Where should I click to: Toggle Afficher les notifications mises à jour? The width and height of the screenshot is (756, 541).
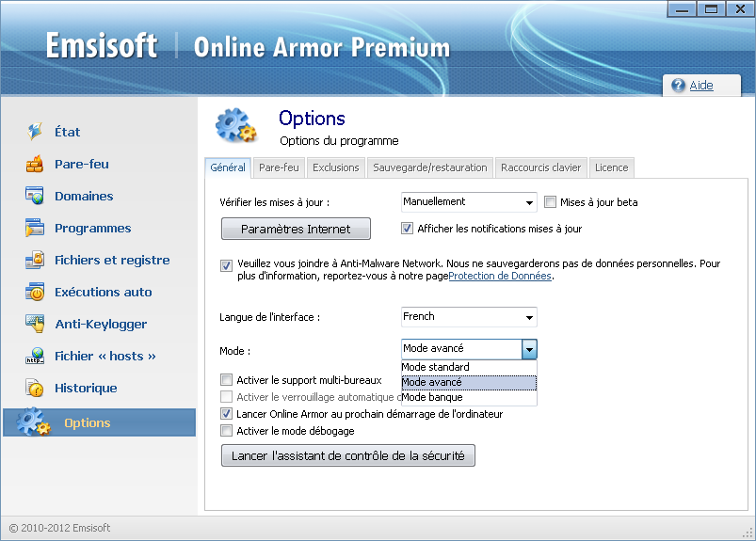pos(407,229)
